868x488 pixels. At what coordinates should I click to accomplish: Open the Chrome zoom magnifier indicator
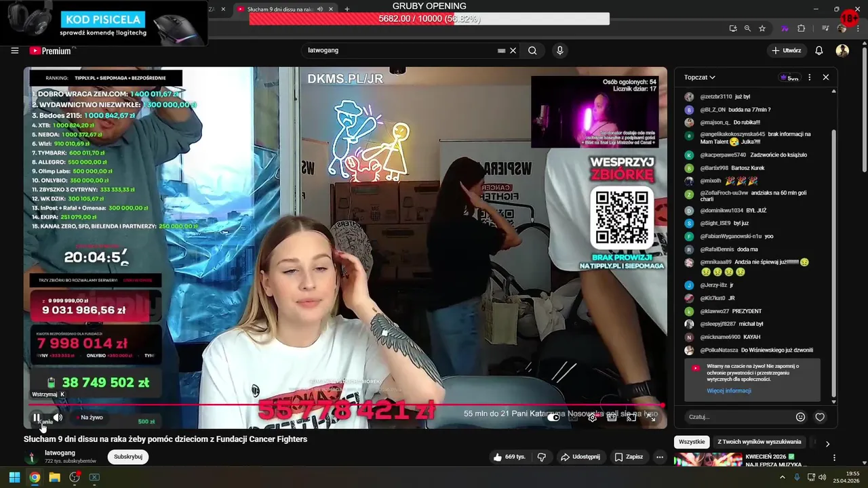747,28
